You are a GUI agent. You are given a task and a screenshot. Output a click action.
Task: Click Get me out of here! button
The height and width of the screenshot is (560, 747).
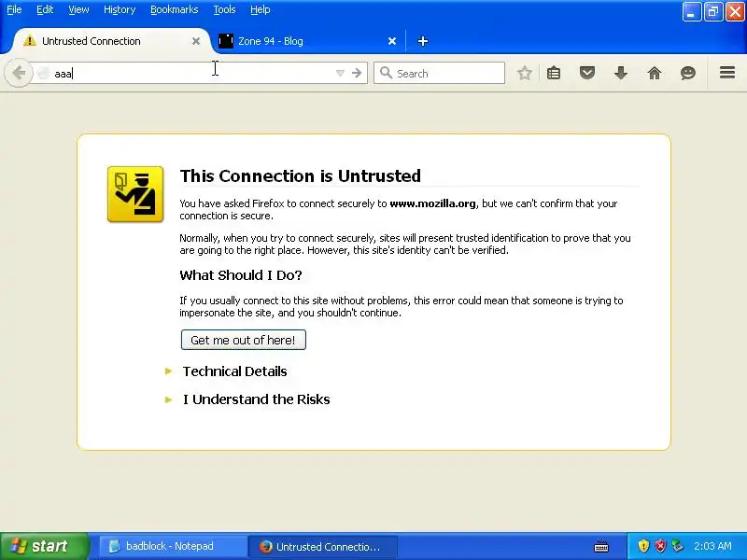pos(244,340)
